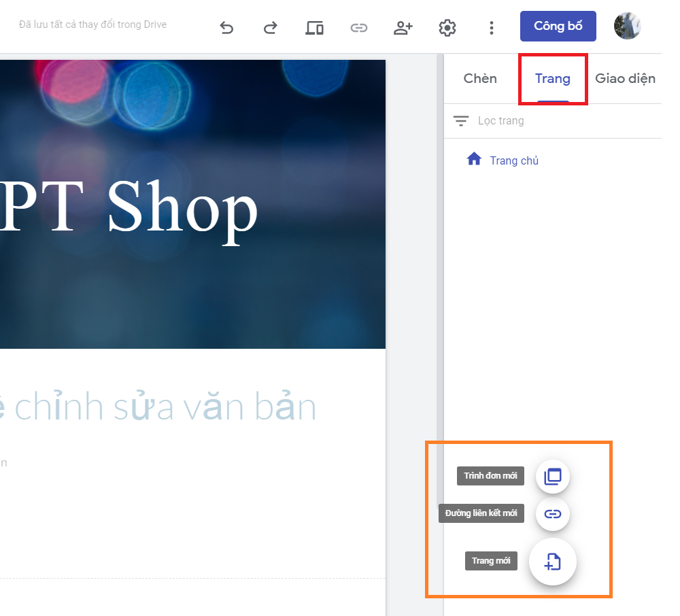Viewport: 680px width, 616px height.
Task: Select the Trang tab
Action: pos(552,78)
